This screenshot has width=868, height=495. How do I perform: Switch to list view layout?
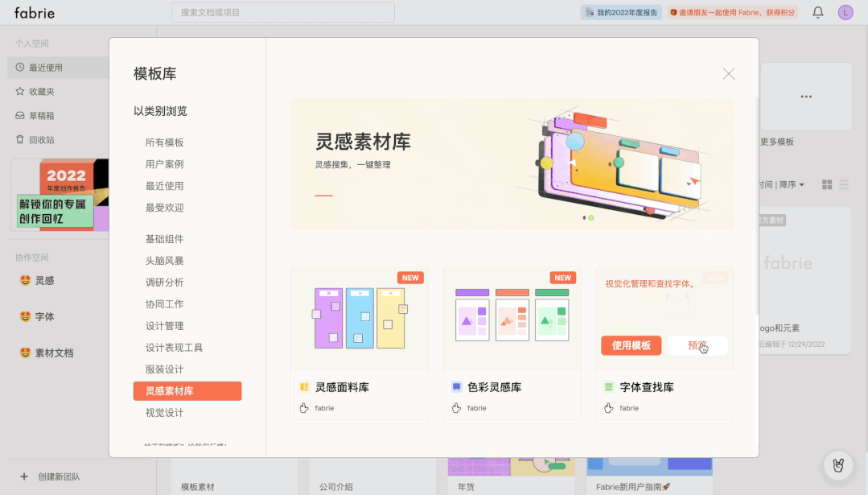[x=844, y=184]
